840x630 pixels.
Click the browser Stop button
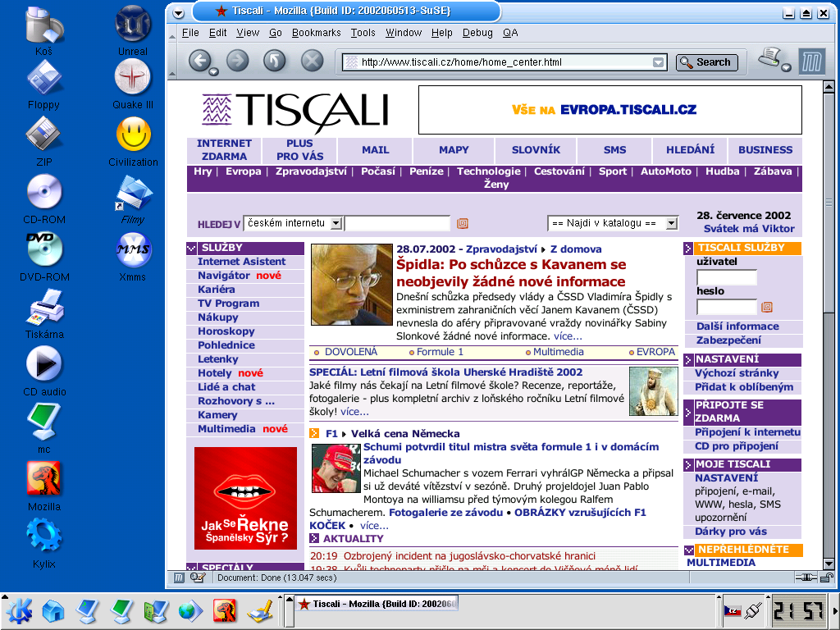(312, 61)
